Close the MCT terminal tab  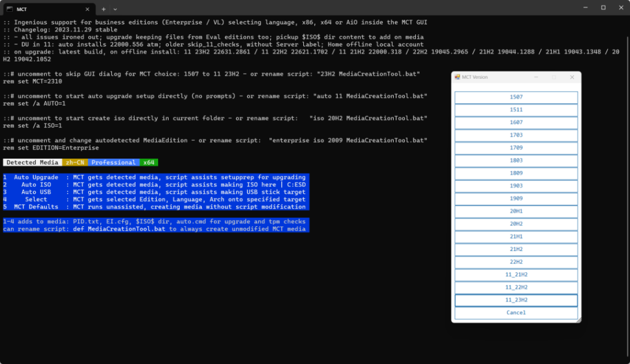87,9
